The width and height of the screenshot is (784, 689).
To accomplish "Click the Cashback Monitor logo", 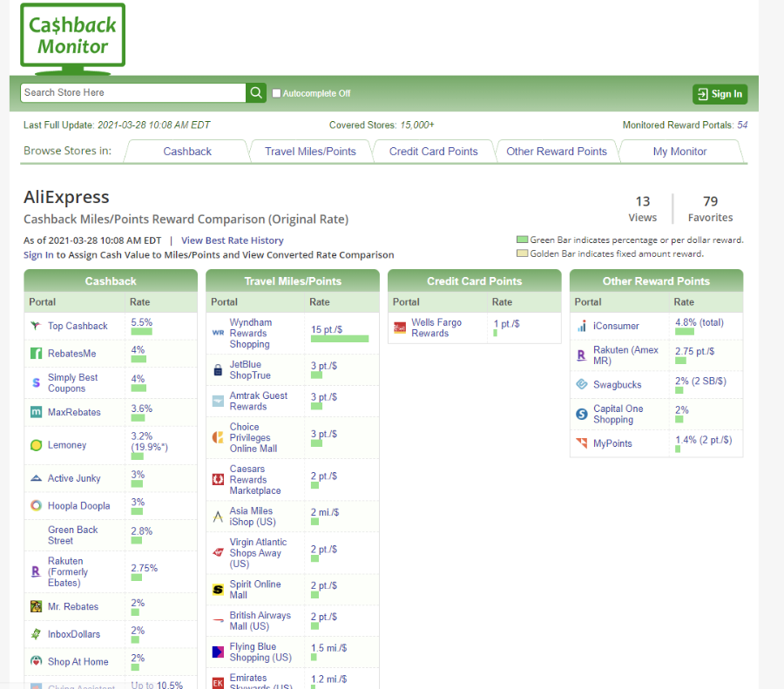I will [x=73, y=38].
